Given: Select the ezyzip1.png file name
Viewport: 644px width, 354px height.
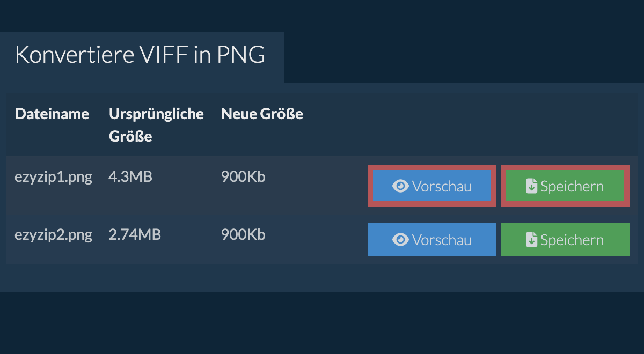Looking at the screenshot, I should 53,177.
